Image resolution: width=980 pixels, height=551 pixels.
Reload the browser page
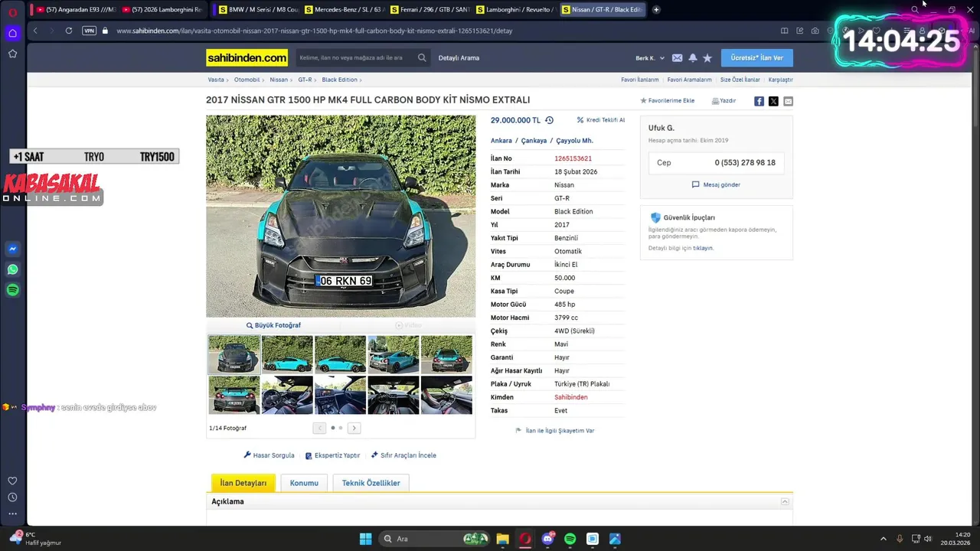69,31
